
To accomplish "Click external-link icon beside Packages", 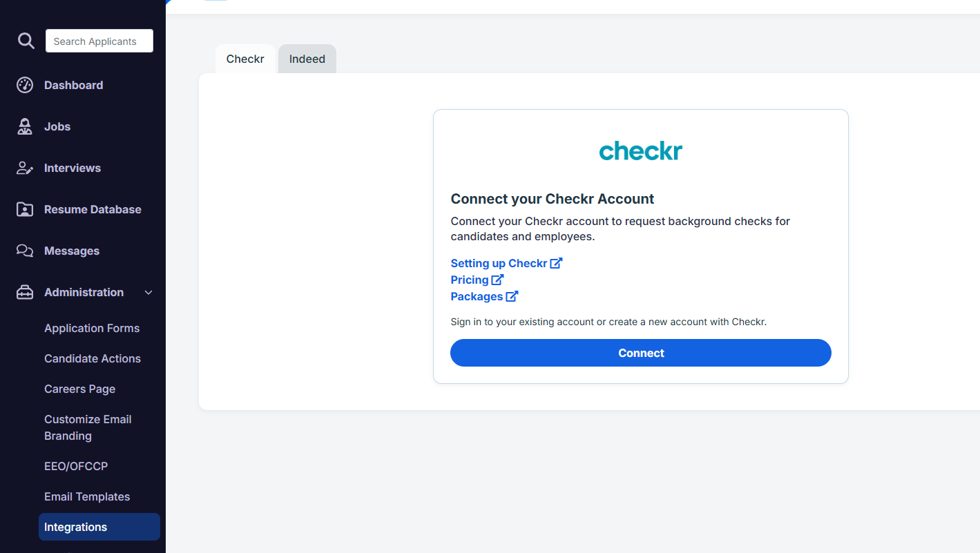I will tap(512, 296).
